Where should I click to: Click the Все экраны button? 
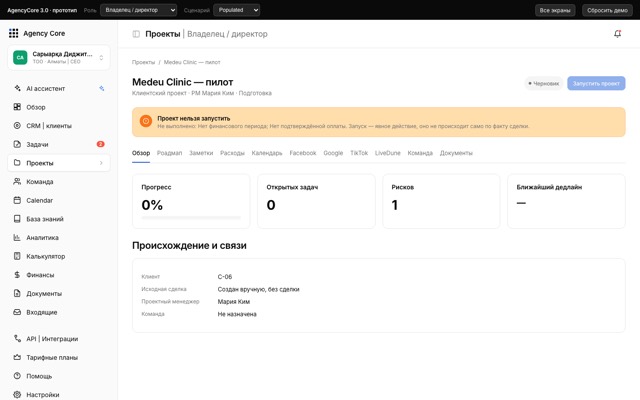555,10
